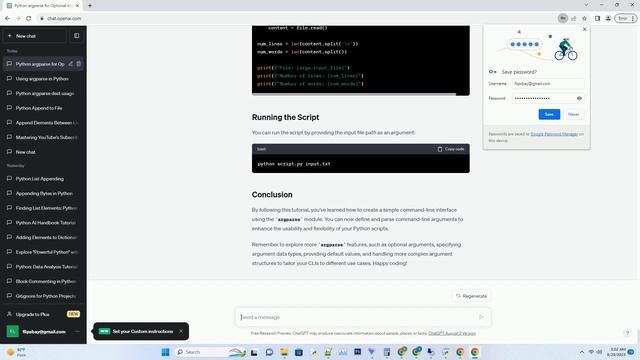Viewport: 640px width, 360px height.
Task: Click the password key icon in address bar
Action: tap(563, 18)
